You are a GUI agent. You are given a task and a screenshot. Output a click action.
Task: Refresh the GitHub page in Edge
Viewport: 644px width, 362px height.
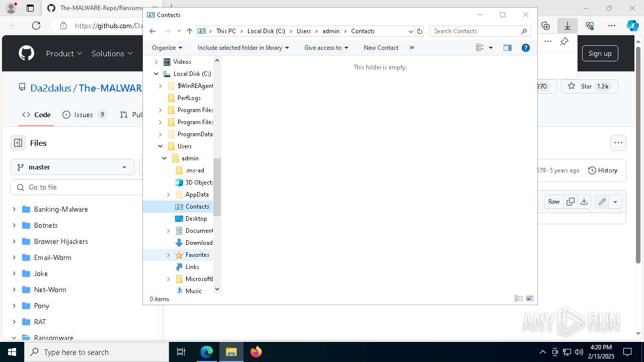pos(36,26)
